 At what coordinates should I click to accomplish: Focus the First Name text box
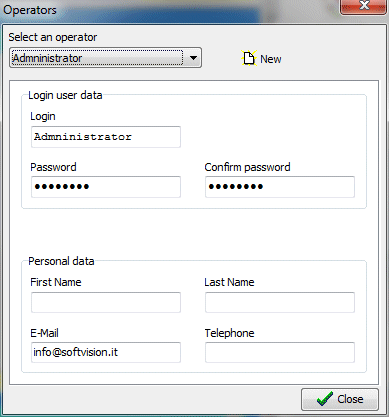tap(106, 302)
